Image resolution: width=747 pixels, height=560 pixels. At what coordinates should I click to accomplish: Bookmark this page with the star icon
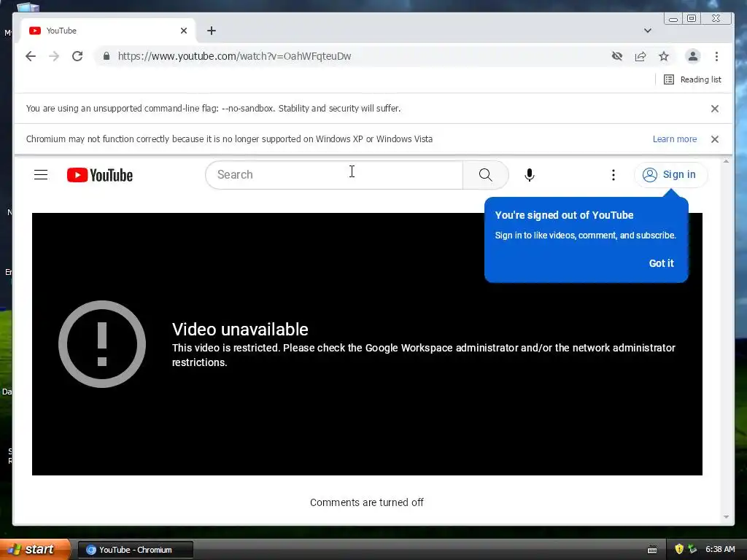click(x=664, y=56)
